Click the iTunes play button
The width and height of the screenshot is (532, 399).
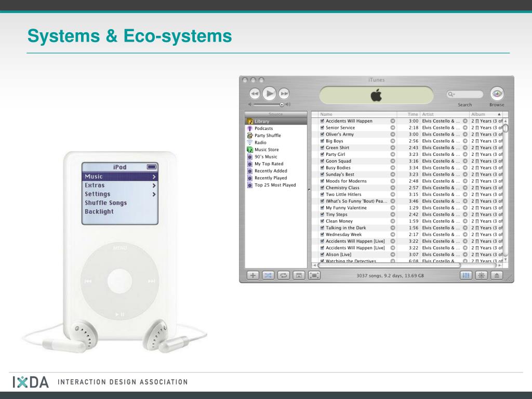pos(270,94)
